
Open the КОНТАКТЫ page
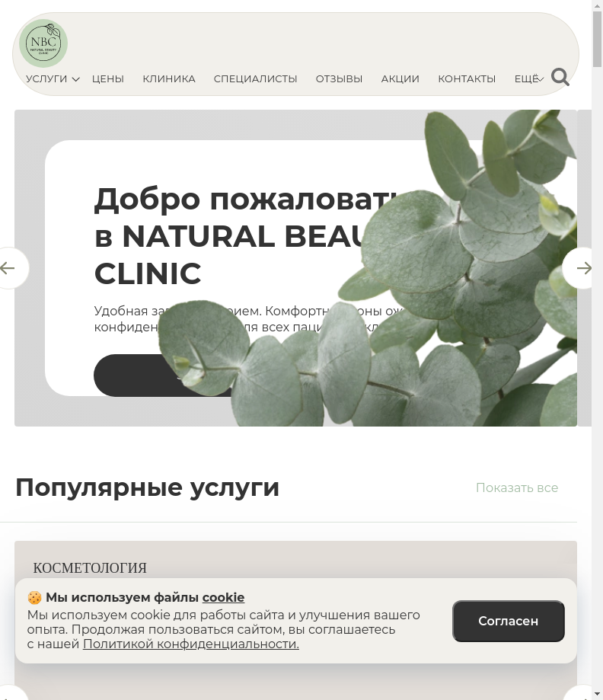[x=467, y=79]
